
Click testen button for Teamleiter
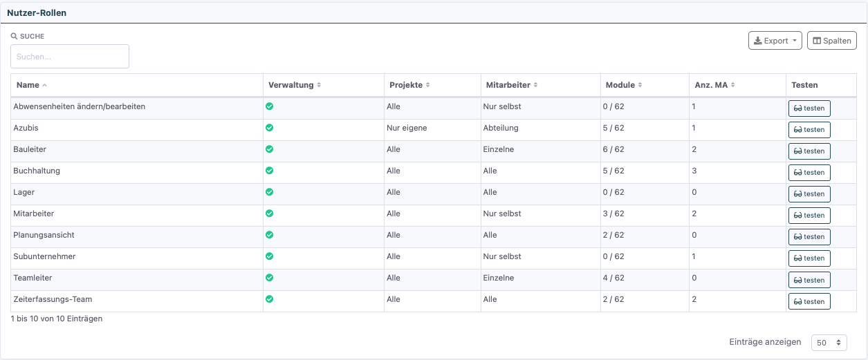[x=809, y=280]
